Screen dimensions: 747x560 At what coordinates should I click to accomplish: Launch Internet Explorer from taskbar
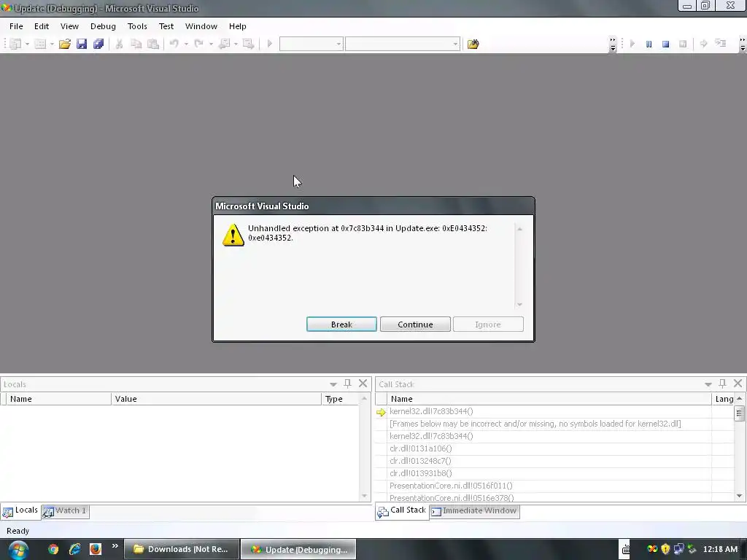[x=75, y=550]
